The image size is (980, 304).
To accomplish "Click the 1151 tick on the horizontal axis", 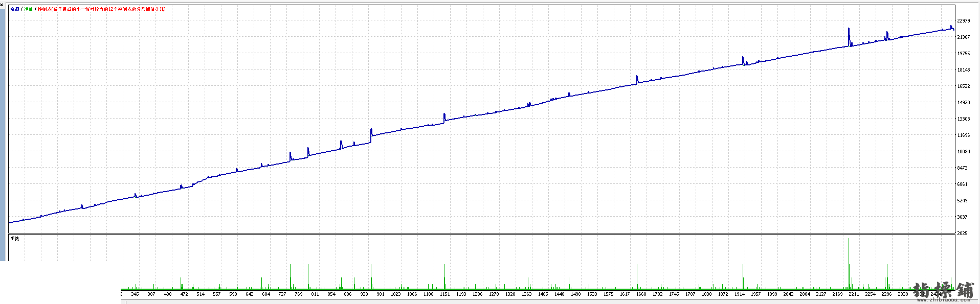I will click(445, 294).
